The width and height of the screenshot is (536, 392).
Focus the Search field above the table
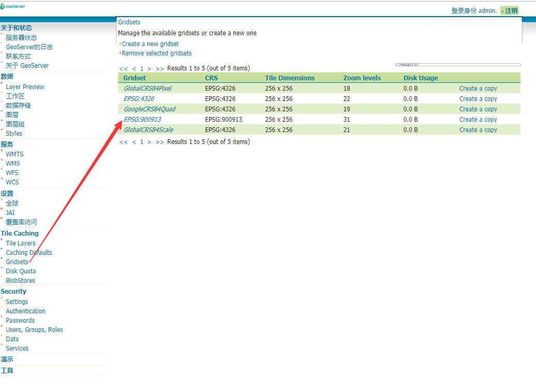pos(458,65)
